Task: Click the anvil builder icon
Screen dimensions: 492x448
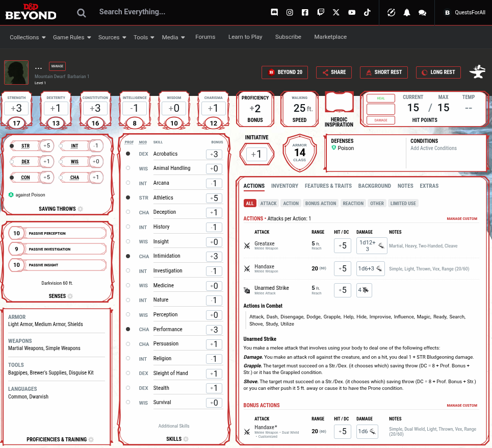Action: [x=477, y=72]
